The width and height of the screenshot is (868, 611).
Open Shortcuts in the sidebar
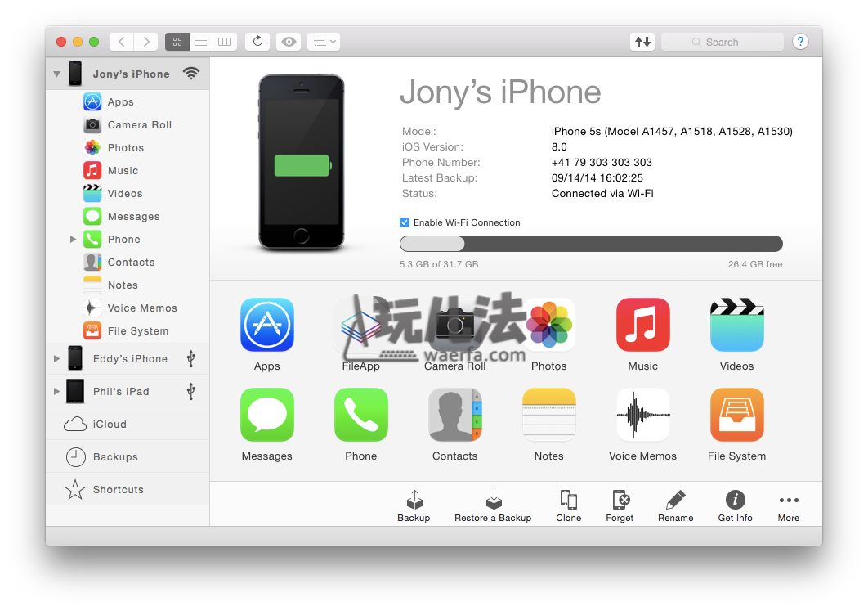[x=128, y=490]
